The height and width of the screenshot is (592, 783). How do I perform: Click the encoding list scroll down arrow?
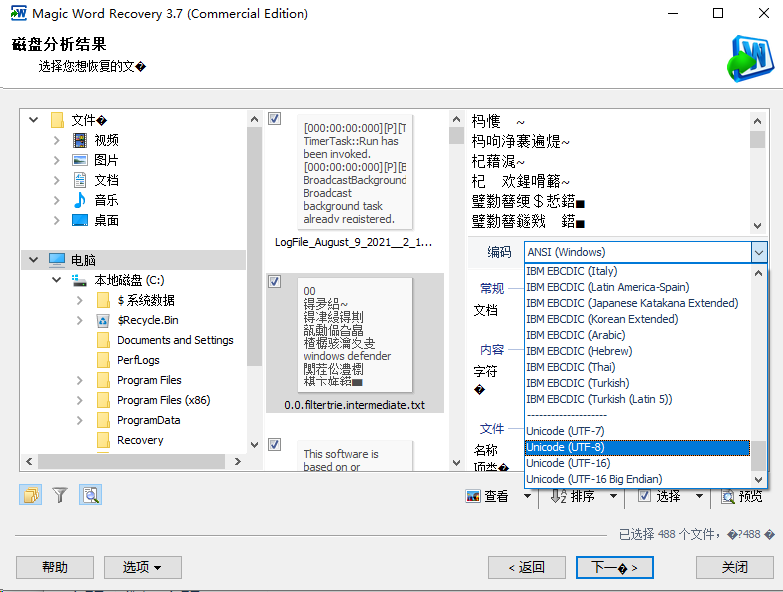759,480
